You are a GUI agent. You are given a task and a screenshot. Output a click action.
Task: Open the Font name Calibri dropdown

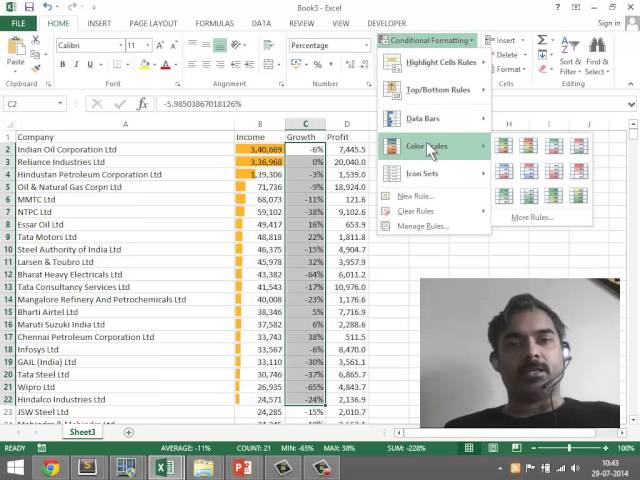tap(121, 45)
